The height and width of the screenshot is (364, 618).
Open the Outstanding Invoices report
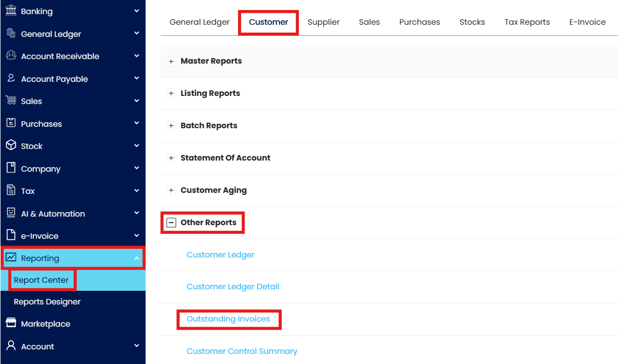[x=228, y=319]
